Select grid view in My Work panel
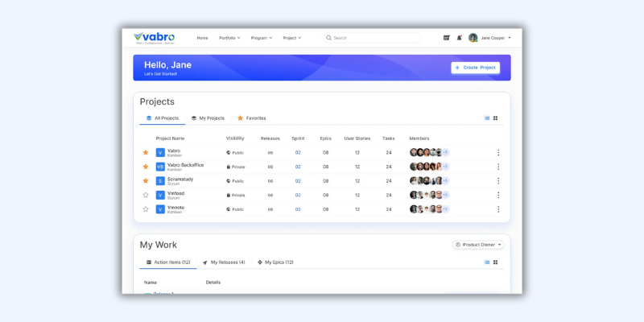 [495, 262]
